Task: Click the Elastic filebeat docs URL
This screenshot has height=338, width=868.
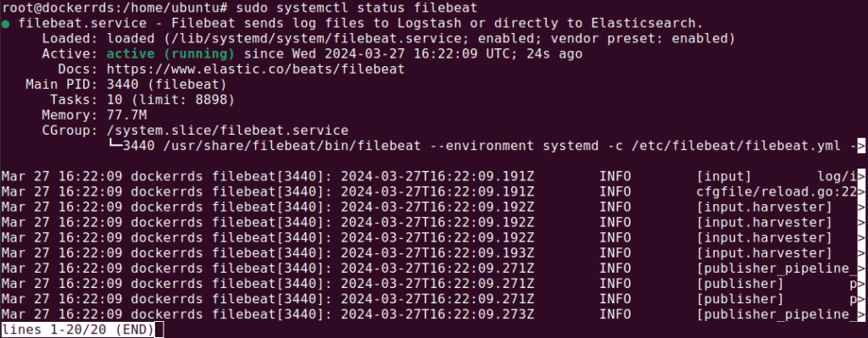Action: (256, 69)
